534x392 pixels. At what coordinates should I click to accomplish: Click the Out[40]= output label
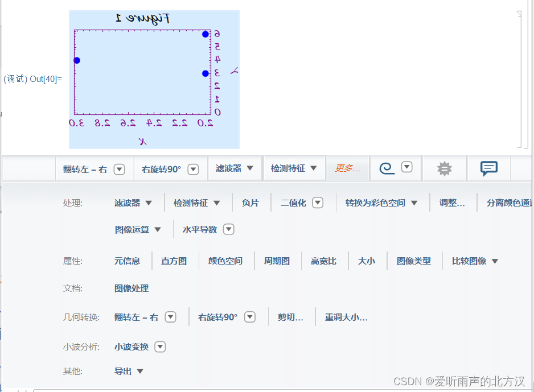(32, 79)
